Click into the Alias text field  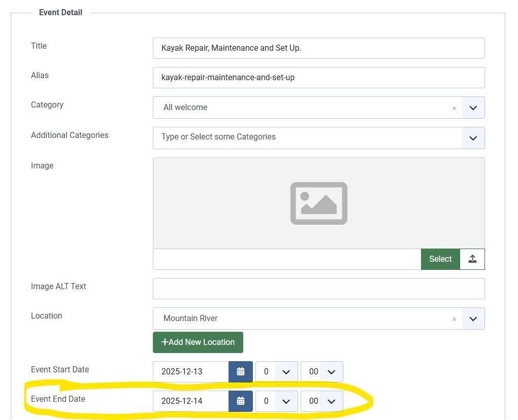point(318,78)
